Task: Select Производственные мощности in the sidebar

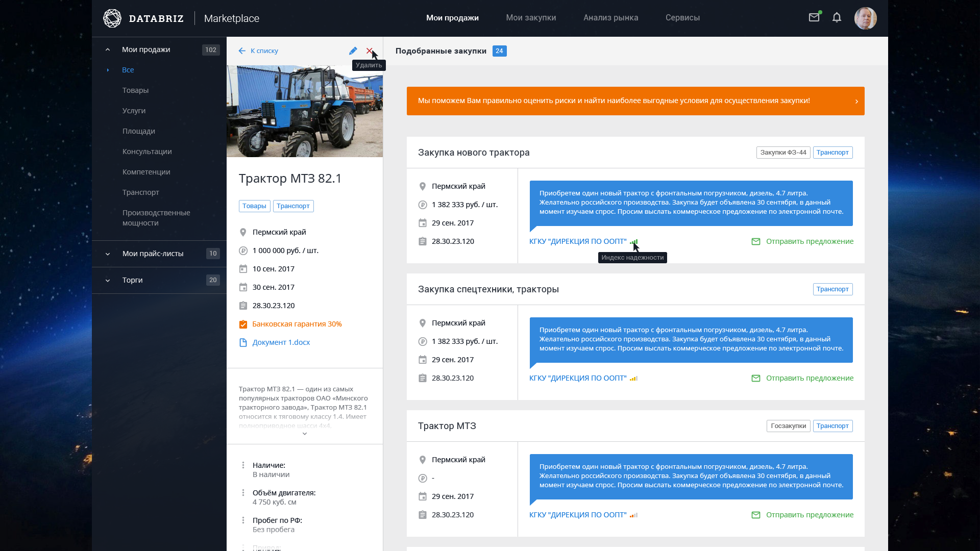Action: tap(156, 218)
